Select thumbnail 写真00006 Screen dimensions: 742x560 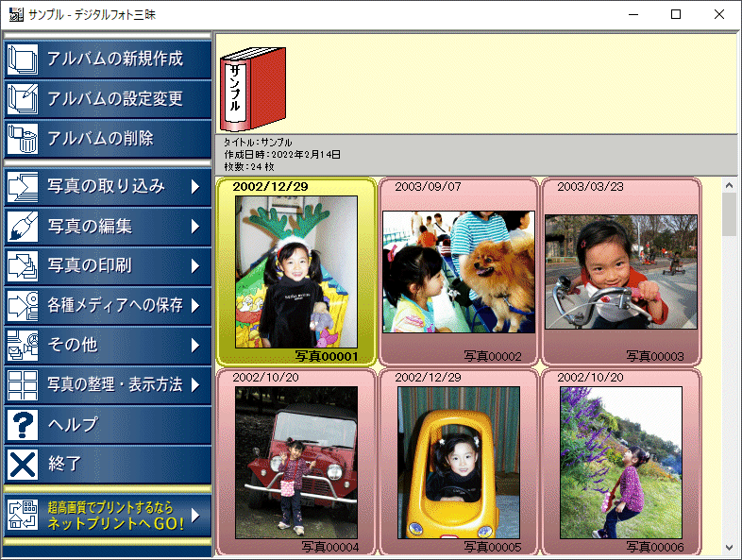(621, 463)
